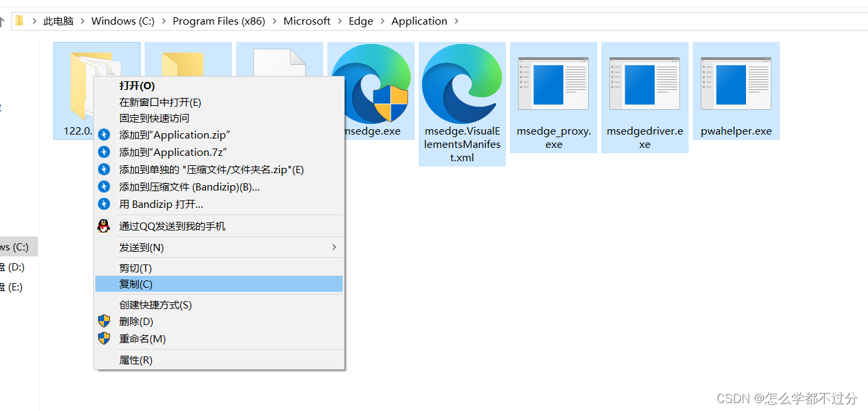
Task: Go to Edge breadcrumb
Action: (361, 21)
